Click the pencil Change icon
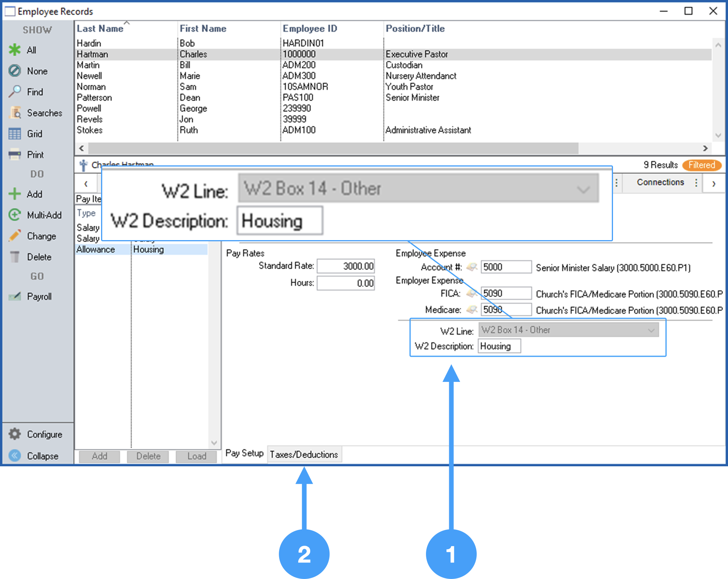Screen dimensions: 728x579 point(15,236)
